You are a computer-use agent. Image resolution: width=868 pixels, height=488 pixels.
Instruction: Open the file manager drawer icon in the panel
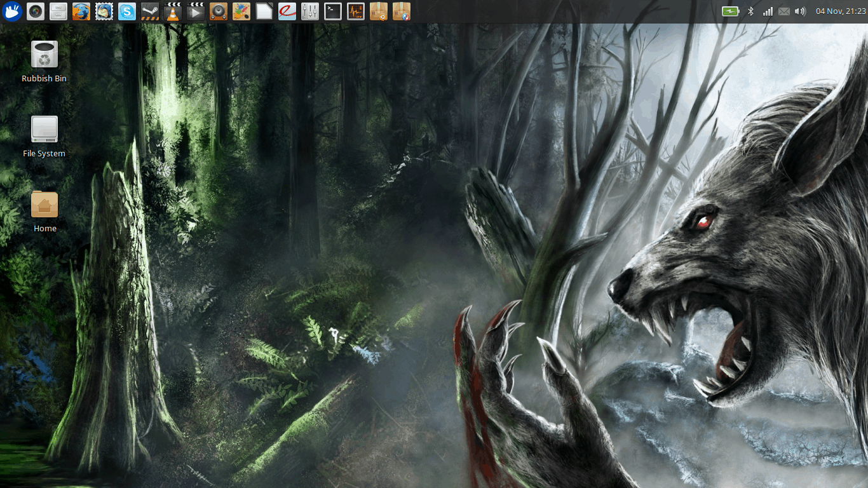point(58,11)
